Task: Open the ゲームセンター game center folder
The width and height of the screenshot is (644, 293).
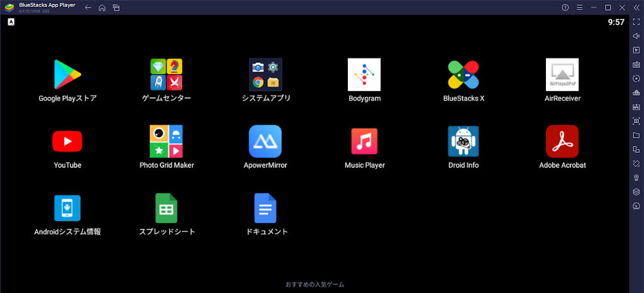Action: [166, 74]
